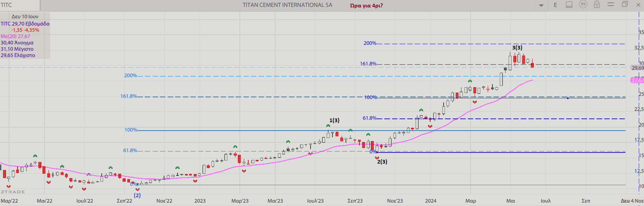
Task: Click the dark-blue 61.8% Fibonacci label
Action: click(369, 118)
